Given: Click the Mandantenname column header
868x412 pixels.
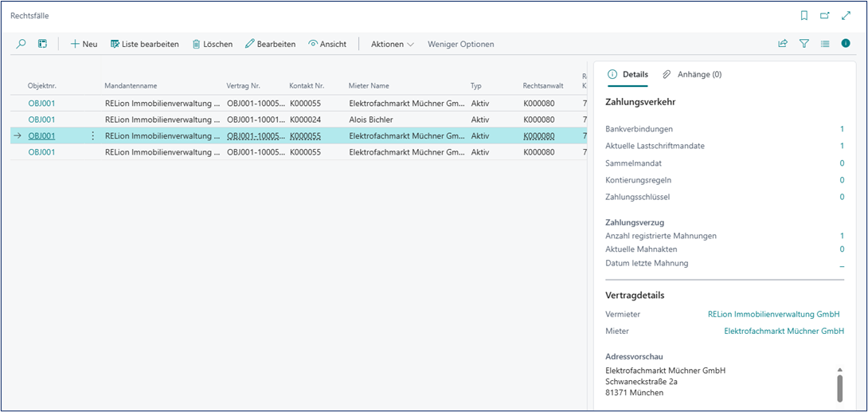Looking at the screenshot, I should (x=131, y=86).
